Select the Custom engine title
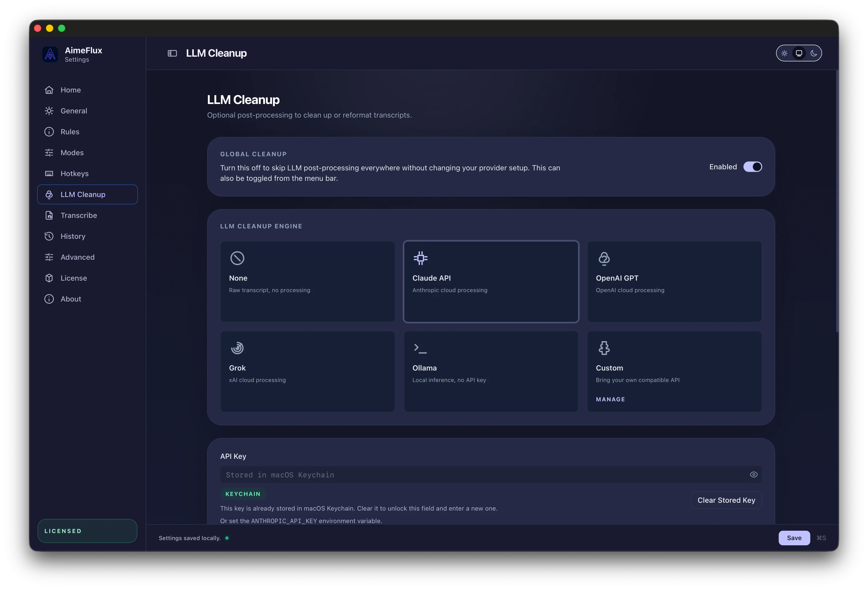The image size is (868, 590). click(609, 368)
